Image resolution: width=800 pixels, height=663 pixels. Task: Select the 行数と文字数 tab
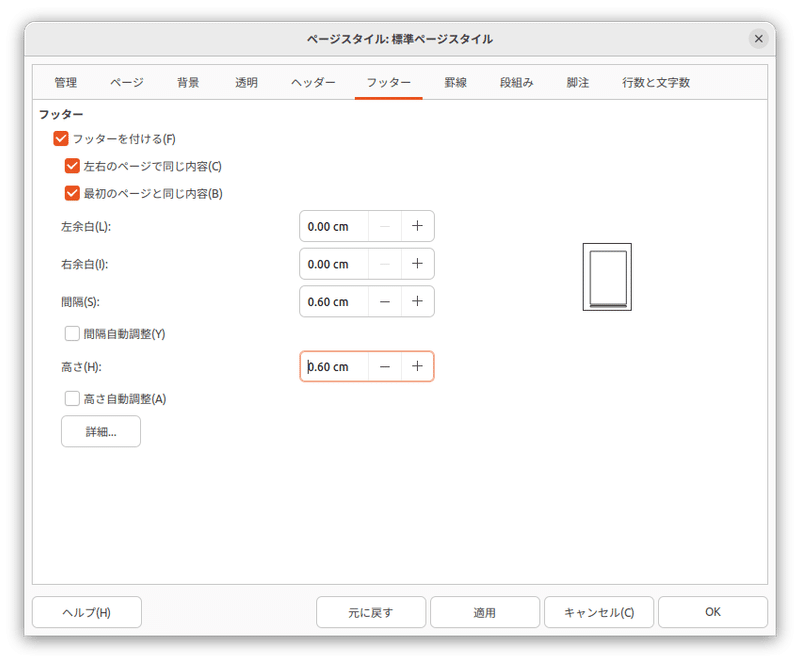[656, 83]
